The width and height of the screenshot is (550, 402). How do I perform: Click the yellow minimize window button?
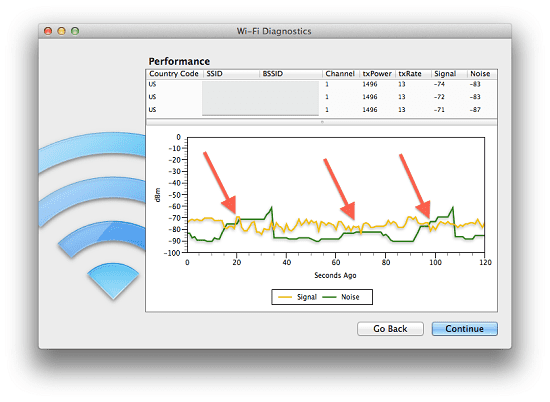[x=61, y=31]
